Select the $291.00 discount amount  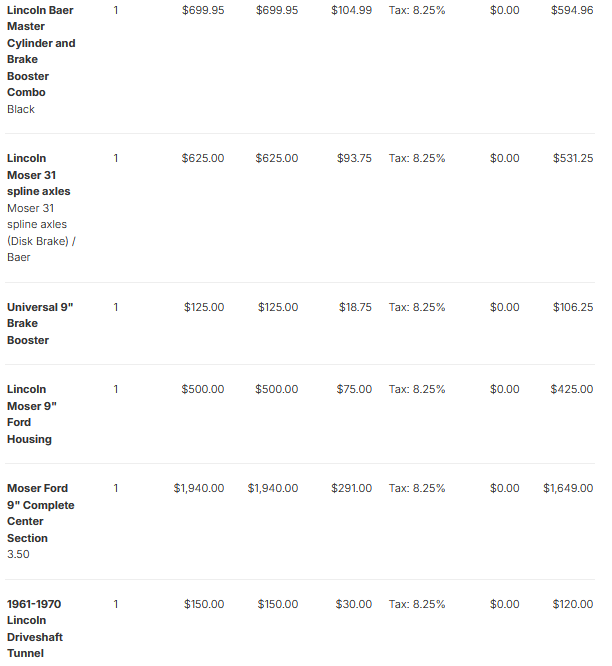351,488
